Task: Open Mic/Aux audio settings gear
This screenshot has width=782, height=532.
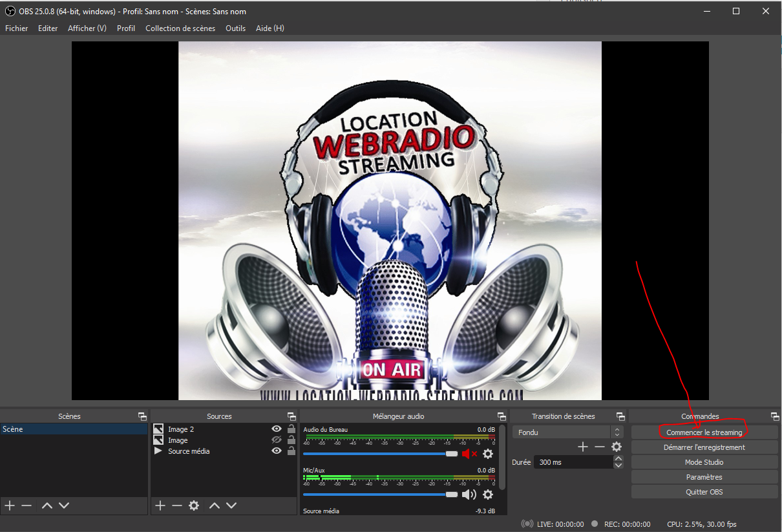Action: click(488, 495)
